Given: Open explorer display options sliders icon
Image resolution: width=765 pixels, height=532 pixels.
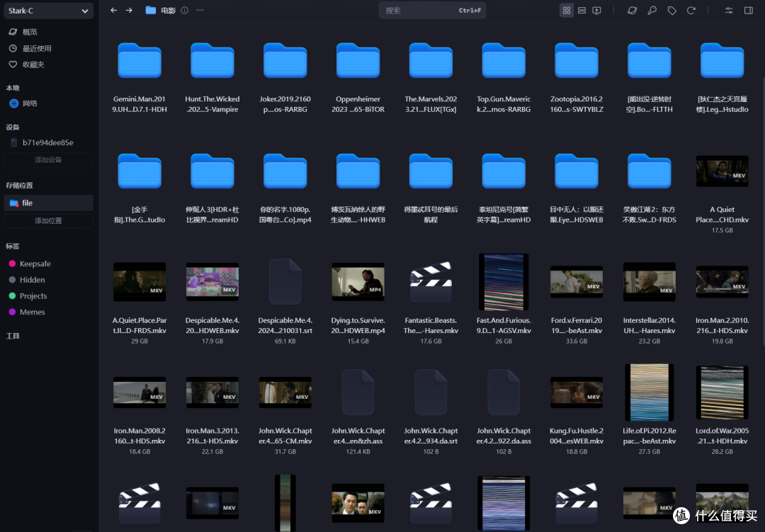Looking at the screenshot, I should point(729,10).
